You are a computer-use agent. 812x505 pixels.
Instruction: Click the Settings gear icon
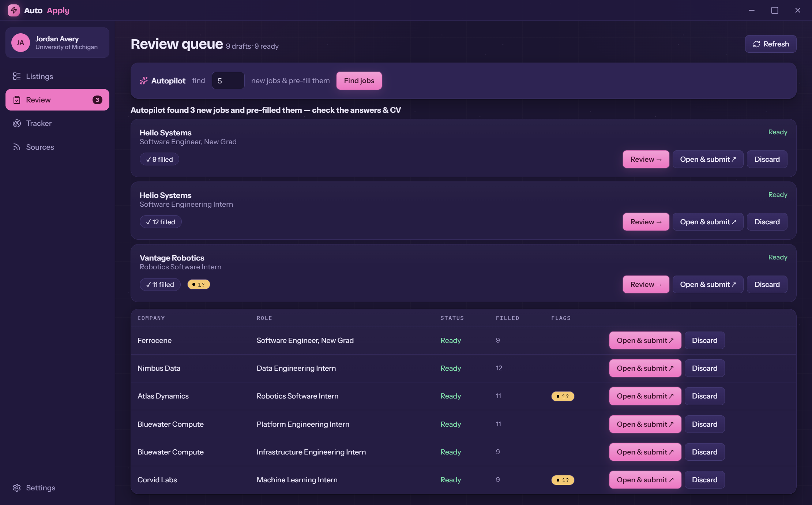point(17,488)
